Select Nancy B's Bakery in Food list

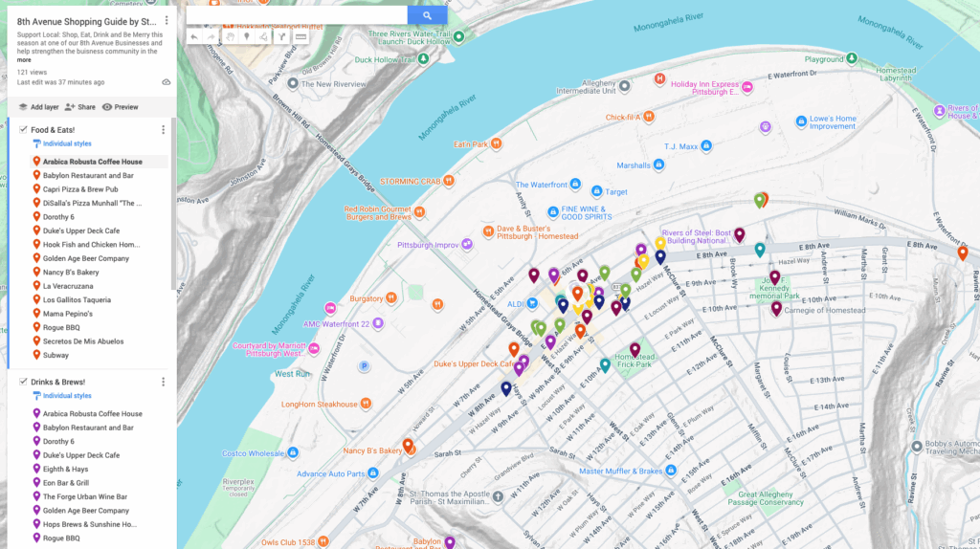click(70, 273)
